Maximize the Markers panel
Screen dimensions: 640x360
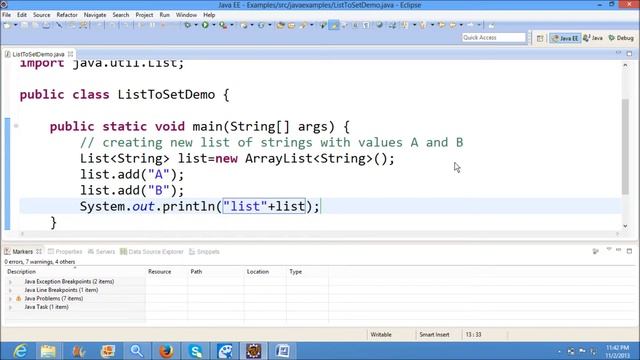(629, 251)
